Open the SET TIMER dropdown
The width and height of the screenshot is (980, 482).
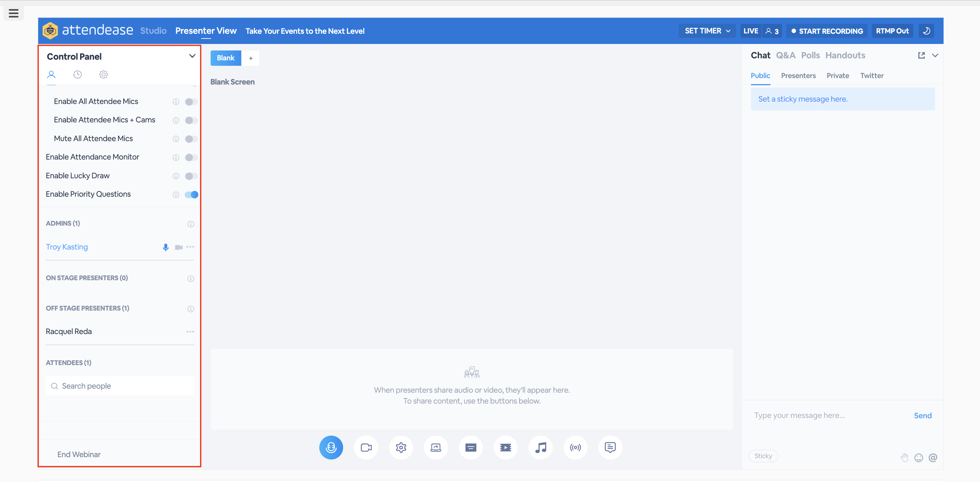pyautogui.click(x=706, y=31)
